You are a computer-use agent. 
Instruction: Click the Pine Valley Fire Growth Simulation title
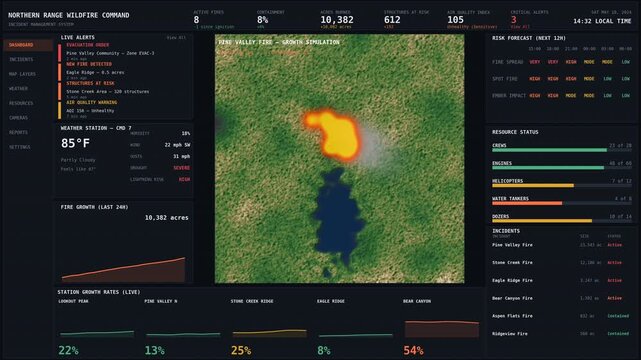coord(279,42)
